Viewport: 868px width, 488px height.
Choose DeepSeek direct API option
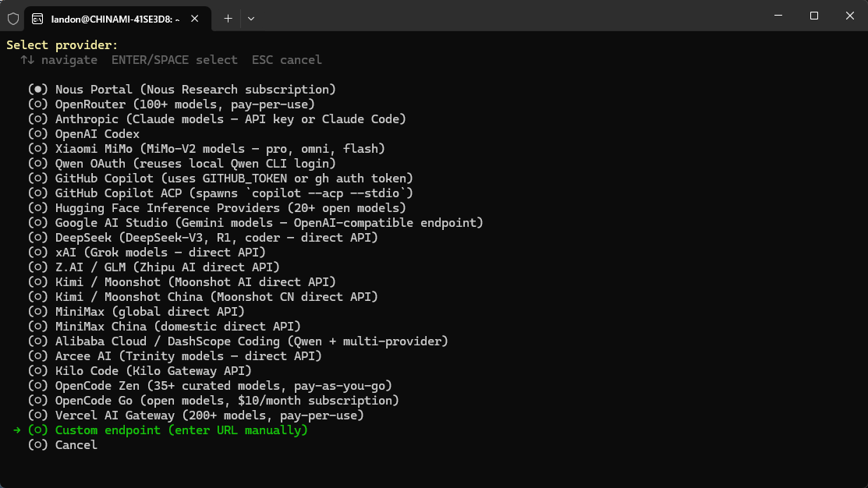[x=38, y=238]
